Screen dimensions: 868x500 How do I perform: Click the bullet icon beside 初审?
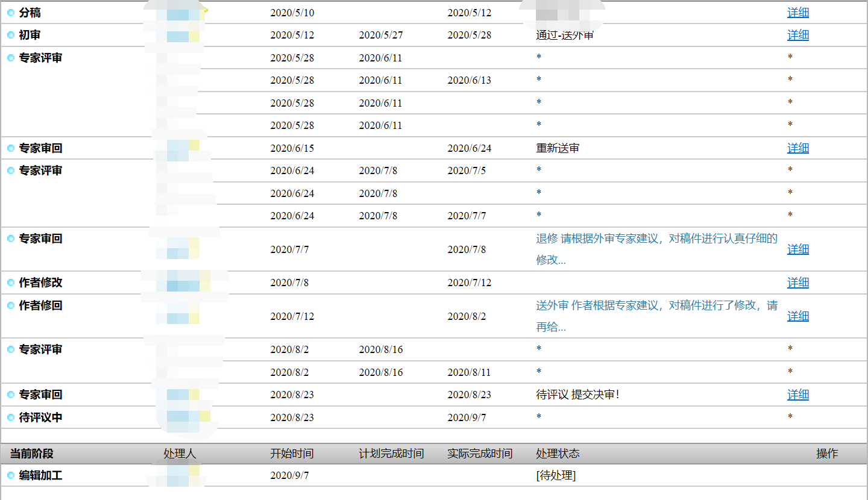coord(11,35)
